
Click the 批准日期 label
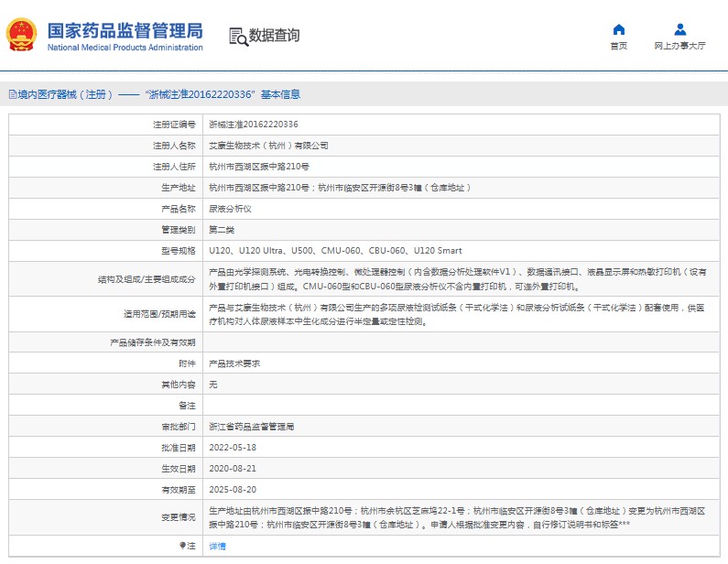[x=179, y=448]
